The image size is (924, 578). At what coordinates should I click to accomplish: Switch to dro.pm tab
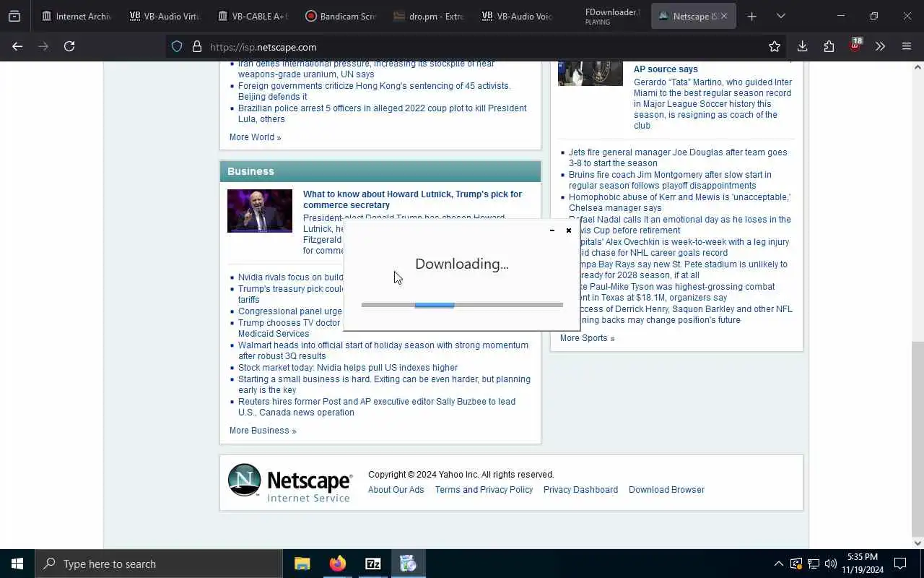click(430, 16)
